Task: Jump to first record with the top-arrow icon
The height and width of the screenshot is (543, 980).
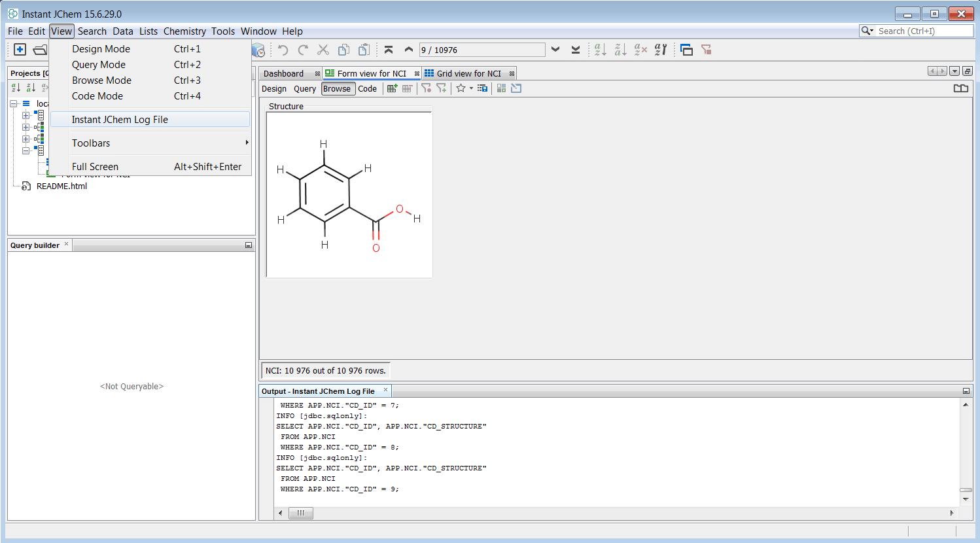Action: [388, 49]
